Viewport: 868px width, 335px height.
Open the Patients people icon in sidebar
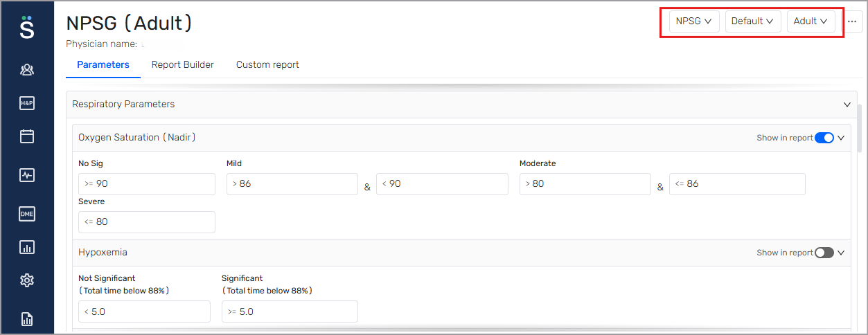[27, 70]
